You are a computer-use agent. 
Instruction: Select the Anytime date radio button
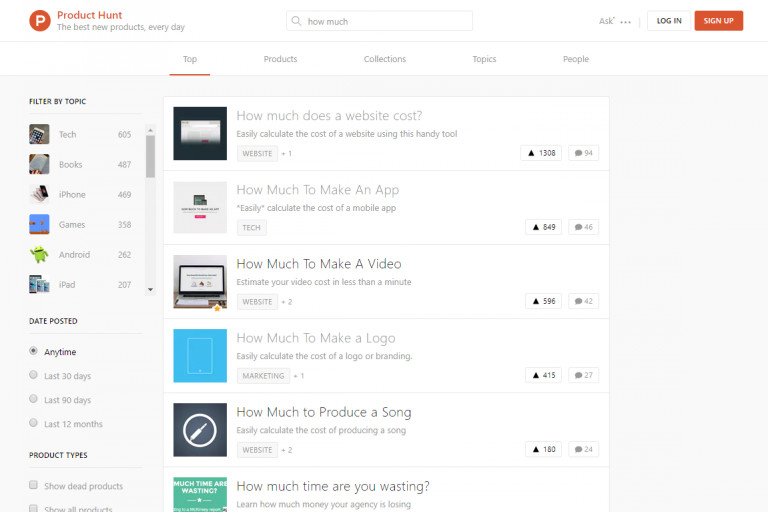pos(34,352)
